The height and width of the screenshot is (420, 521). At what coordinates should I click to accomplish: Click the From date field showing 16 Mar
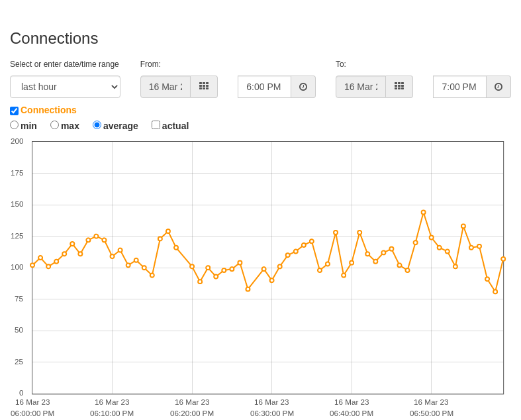166,87
